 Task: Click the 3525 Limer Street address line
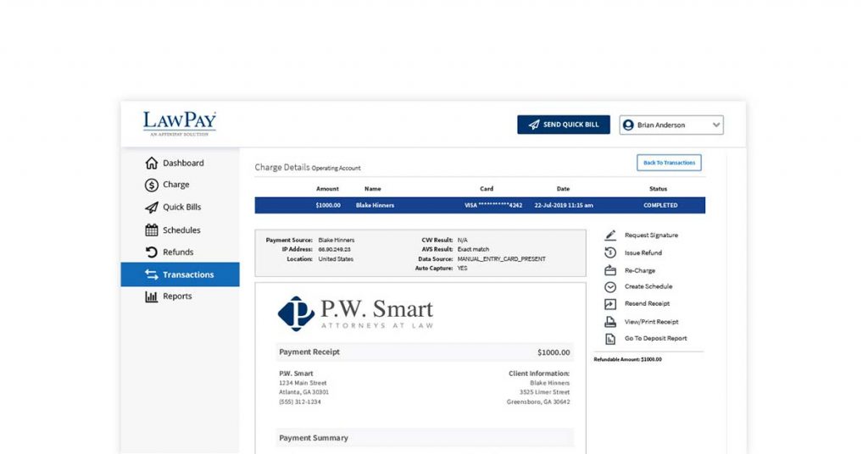pyautogui.click(x=545, y=392)
